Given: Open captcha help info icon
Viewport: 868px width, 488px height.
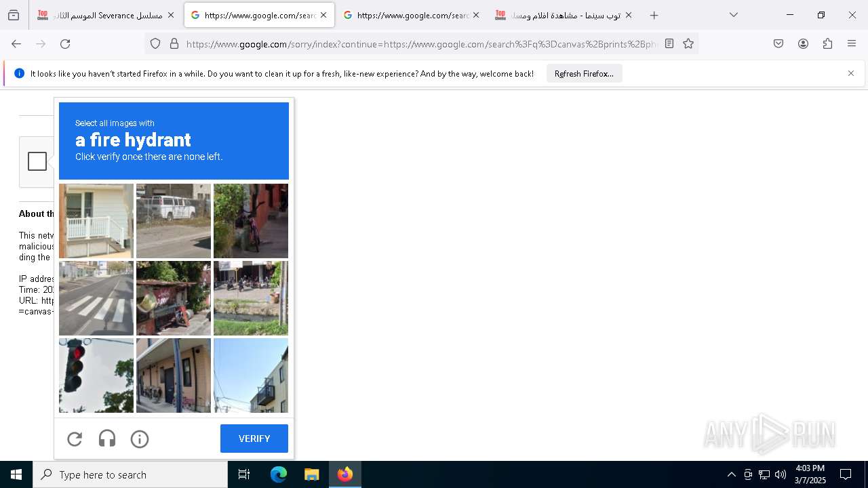Looking at the screenshot, I should [140, 439].
